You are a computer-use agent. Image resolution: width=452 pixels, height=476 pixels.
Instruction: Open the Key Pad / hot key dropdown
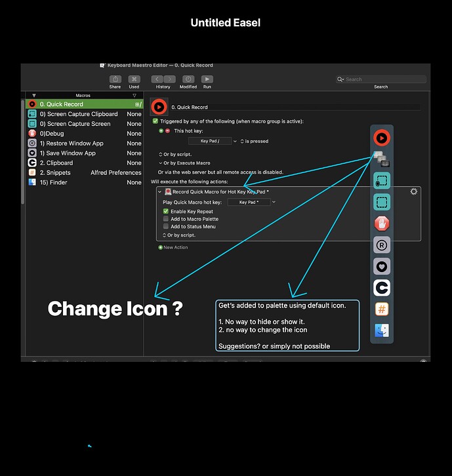[x=213, y=141]
